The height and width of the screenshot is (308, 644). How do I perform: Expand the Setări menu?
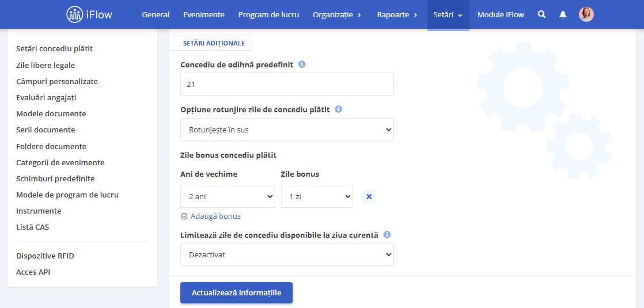click(448, 15)
